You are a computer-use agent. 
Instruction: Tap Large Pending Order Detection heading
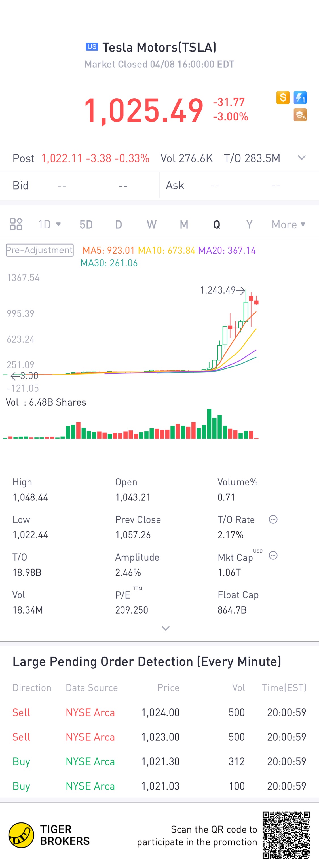coord(147,661)
